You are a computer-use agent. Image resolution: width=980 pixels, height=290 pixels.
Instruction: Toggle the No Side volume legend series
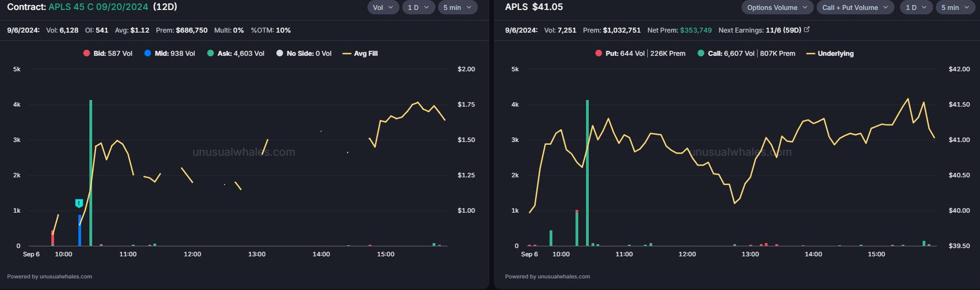pyautogui.click(x=304, y=54)
